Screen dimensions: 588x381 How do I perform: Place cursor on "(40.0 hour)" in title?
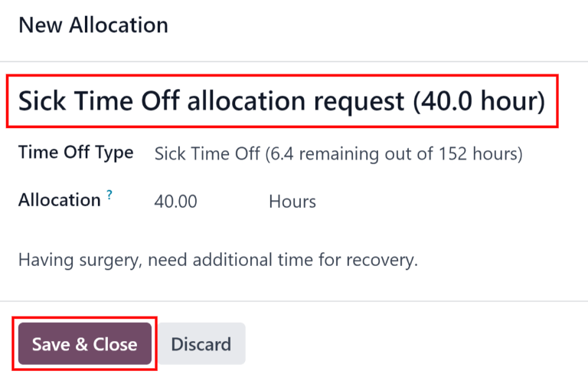479,100
